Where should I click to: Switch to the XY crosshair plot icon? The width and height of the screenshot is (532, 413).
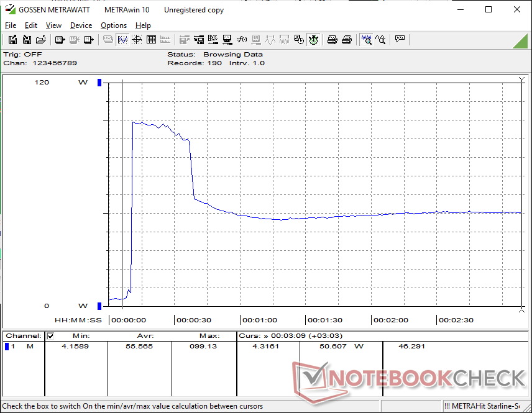tap(137, 40)
